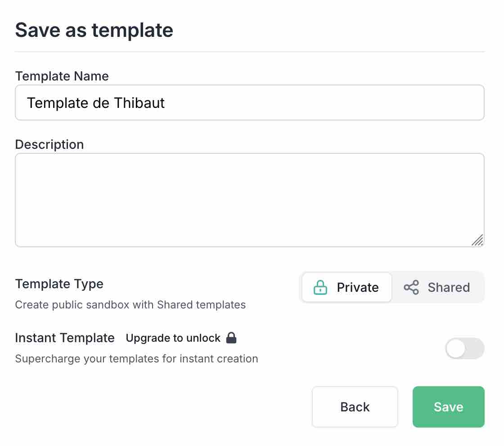Screen dimensions: 504x446
Task: Click the share icon in the Shared button
Action: (x=411, y=287)
